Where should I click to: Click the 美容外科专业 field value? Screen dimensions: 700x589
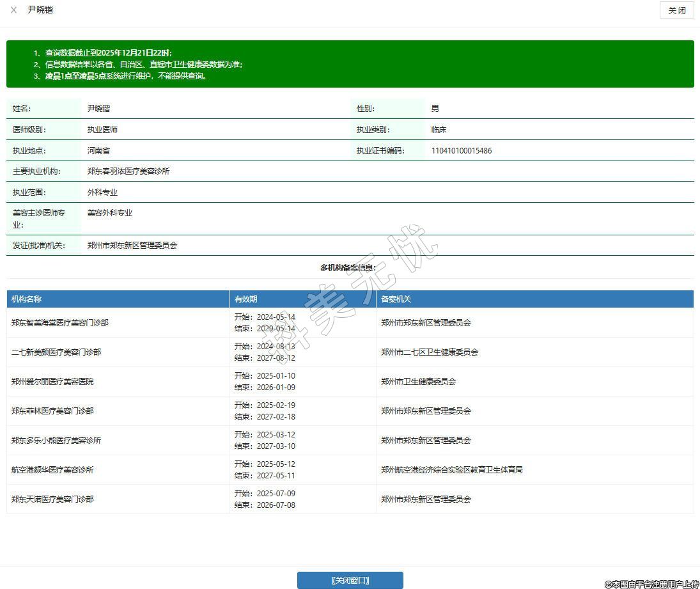[x=110, y=213]
